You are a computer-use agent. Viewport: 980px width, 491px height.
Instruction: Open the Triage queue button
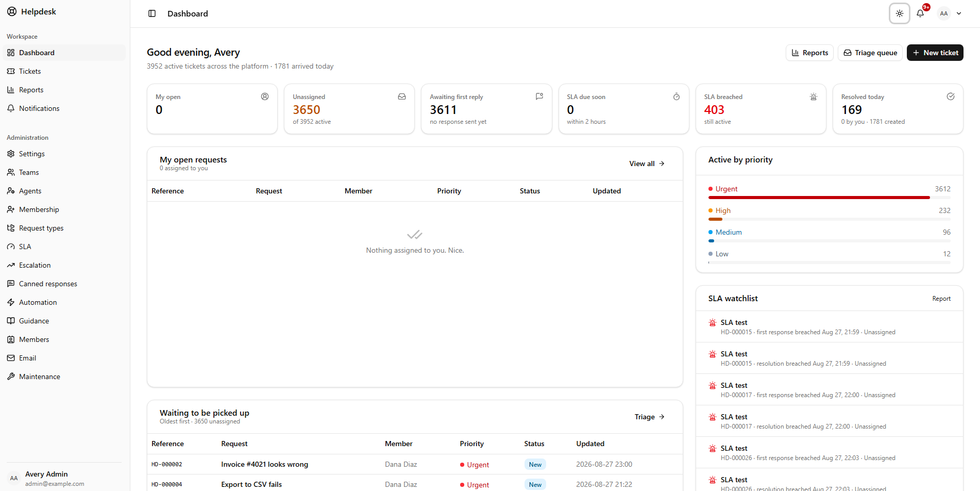click(x=870, y=53)
